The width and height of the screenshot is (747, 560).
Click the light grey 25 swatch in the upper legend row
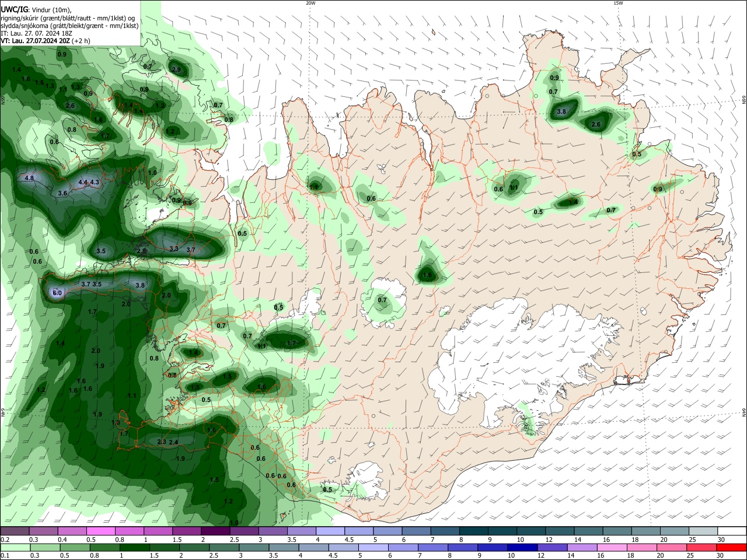tap(703, 531)
